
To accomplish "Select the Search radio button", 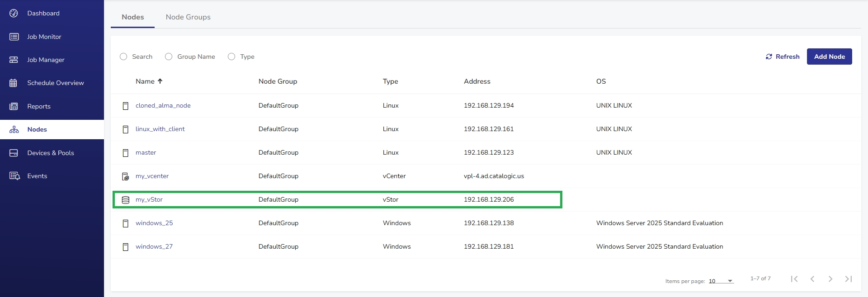I will click(x=123, y=57).
